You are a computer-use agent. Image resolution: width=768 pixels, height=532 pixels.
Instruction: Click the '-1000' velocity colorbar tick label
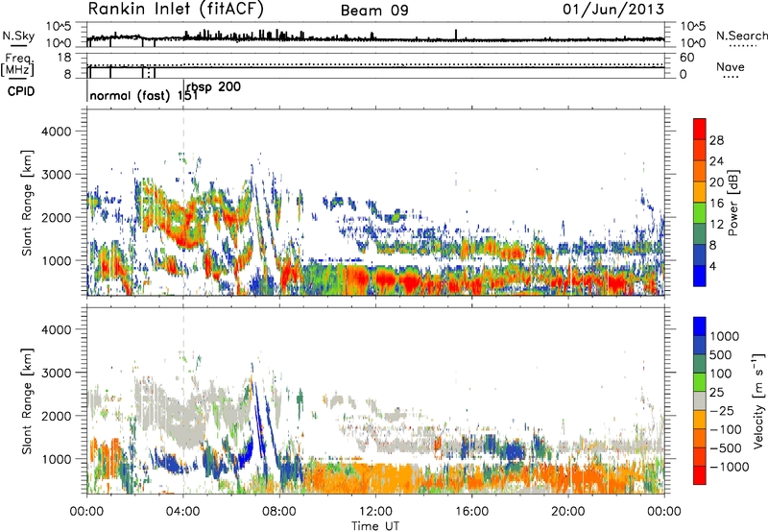coord(729,467)
